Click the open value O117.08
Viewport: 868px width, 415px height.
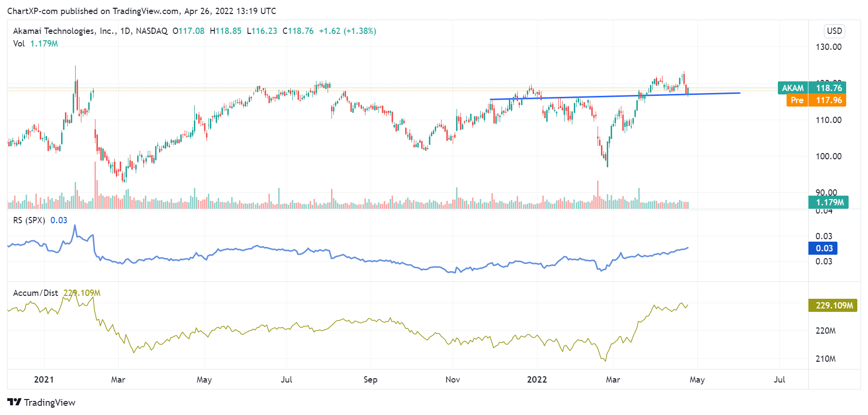coord(189,31)
